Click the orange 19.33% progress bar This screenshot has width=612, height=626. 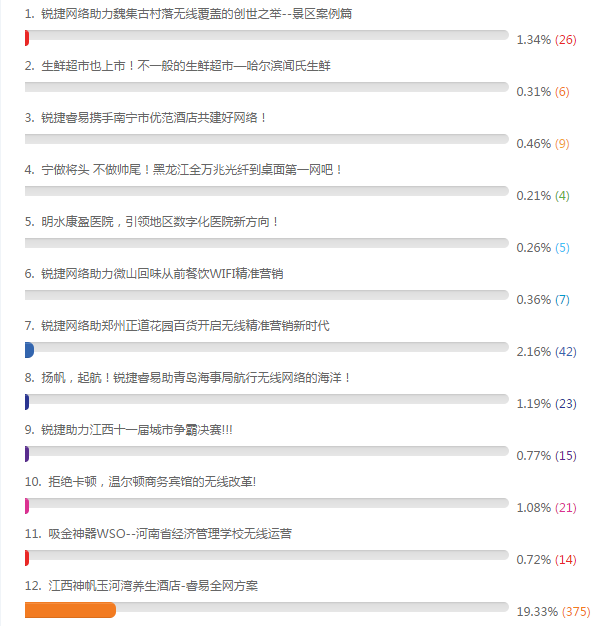pos(70,610)
